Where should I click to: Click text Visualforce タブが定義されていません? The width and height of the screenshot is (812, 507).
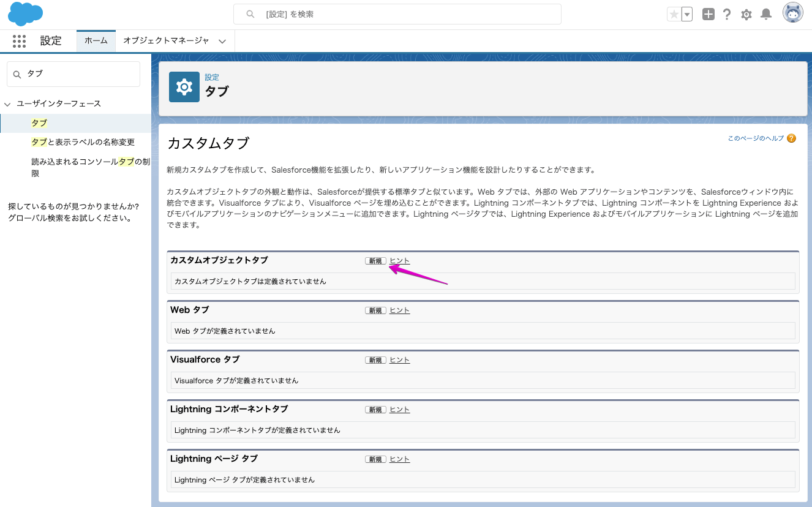(x=236, y=381)
